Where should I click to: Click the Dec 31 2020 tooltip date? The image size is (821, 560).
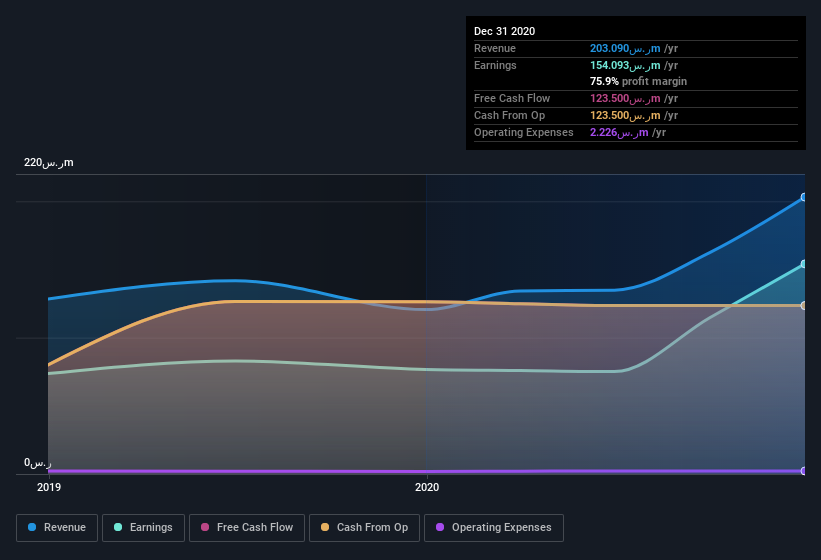[504, 31]
